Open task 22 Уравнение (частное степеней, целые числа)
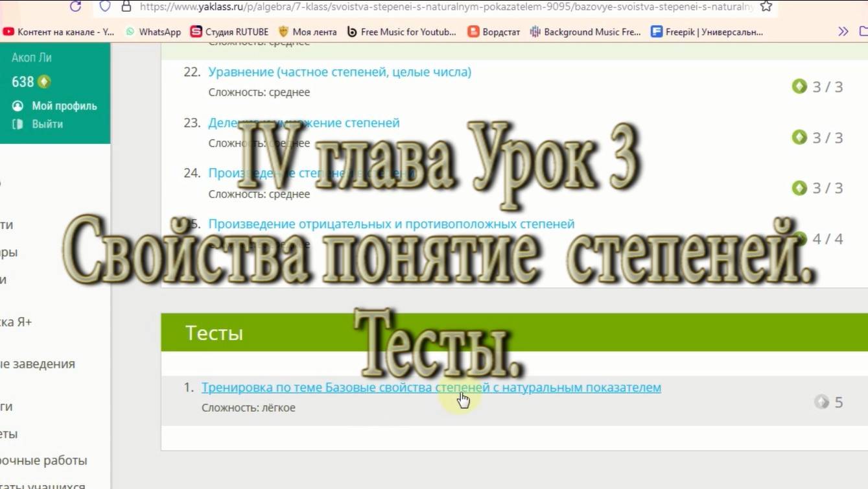Image resolution: width=868 pixels, height=489 pixels. click(340, 72)
